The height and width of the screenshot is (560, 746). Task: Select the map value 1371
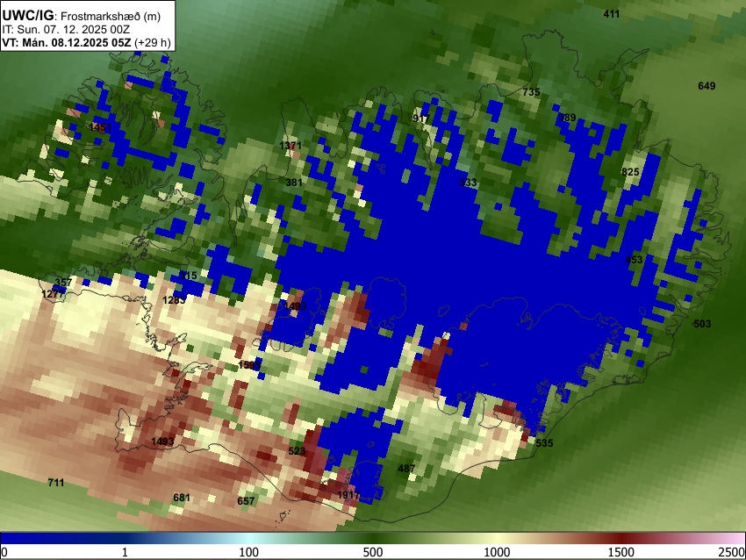(x=291, y=145)
